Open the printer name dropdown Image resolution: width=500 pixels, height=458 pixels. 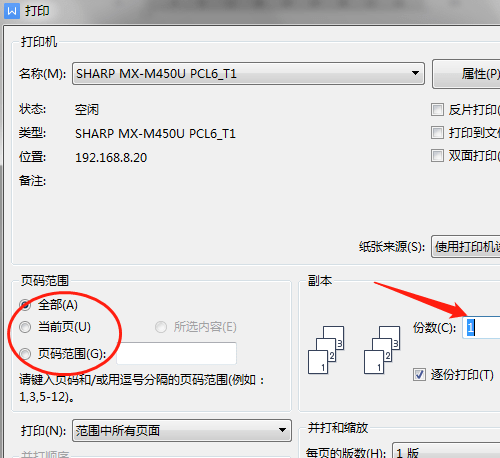click(x=248, y=73)
